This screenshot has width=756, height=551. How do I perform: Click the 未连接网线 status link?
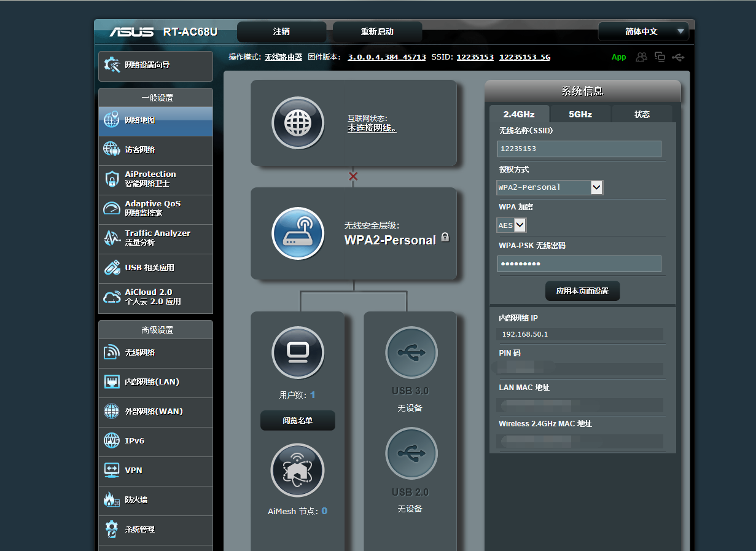pyautogui.click(x=372, y=128)
